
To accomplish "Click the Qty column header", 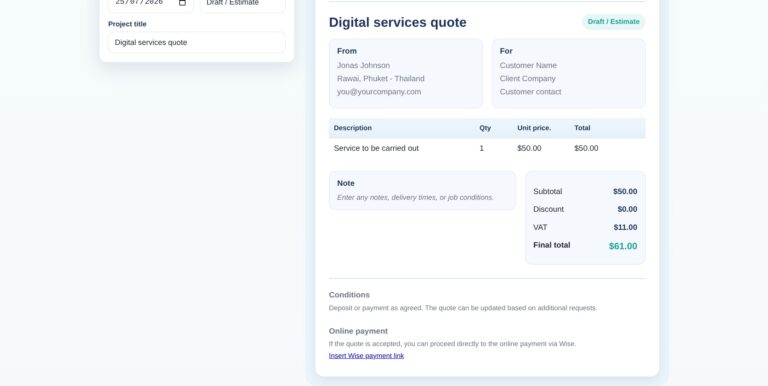I will click(x=485, y=128).
